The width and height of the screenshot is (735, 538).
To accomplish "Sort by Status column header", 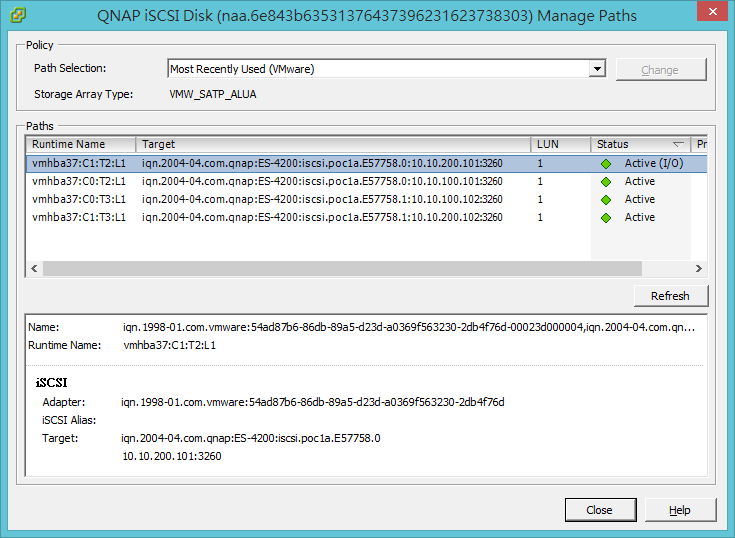I will pyautogui.click(x=640, y=144).
